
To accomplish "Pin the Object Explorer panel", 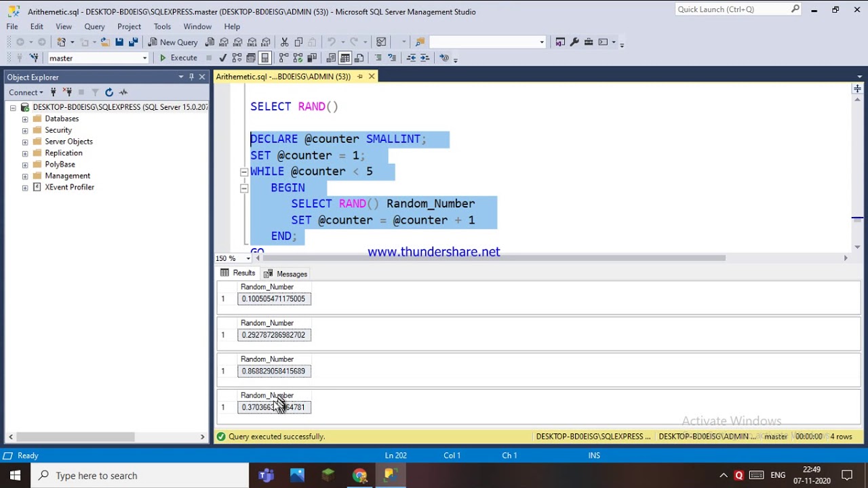I will 191,77.
